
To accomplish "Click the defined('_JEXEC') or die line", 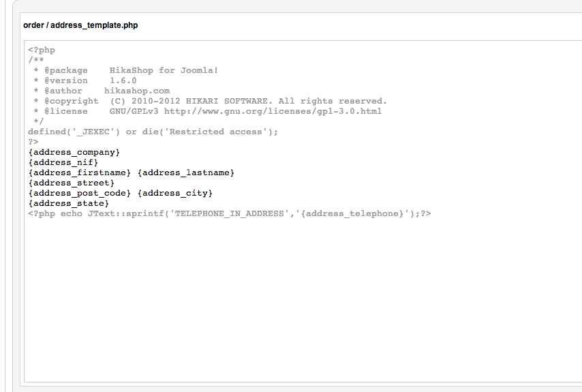I will [153, 132].
